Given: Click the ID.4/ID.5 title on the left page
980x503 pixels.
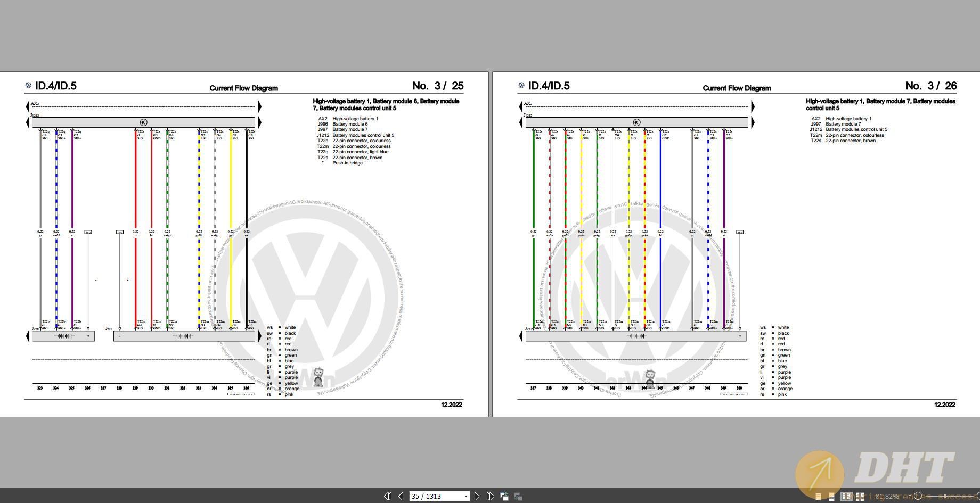Looking at the screenshot, I should (x=56, y=86).
